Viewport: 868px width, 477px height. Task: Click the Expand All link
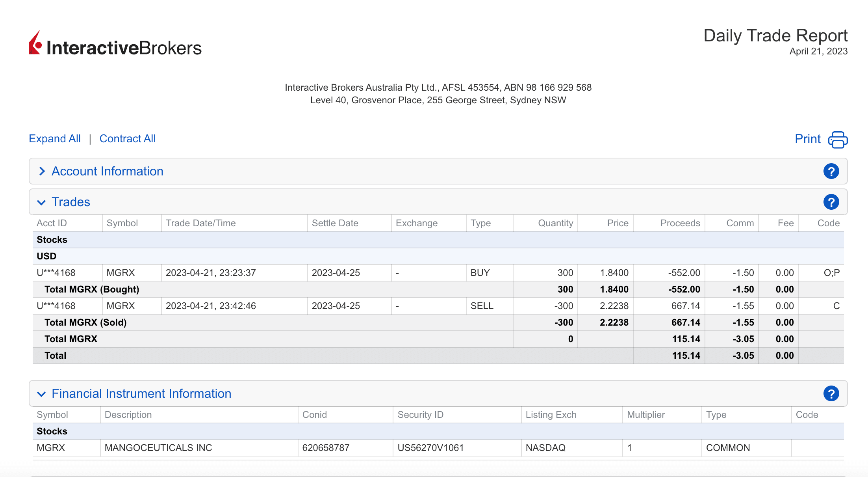(x=55, y=139)
